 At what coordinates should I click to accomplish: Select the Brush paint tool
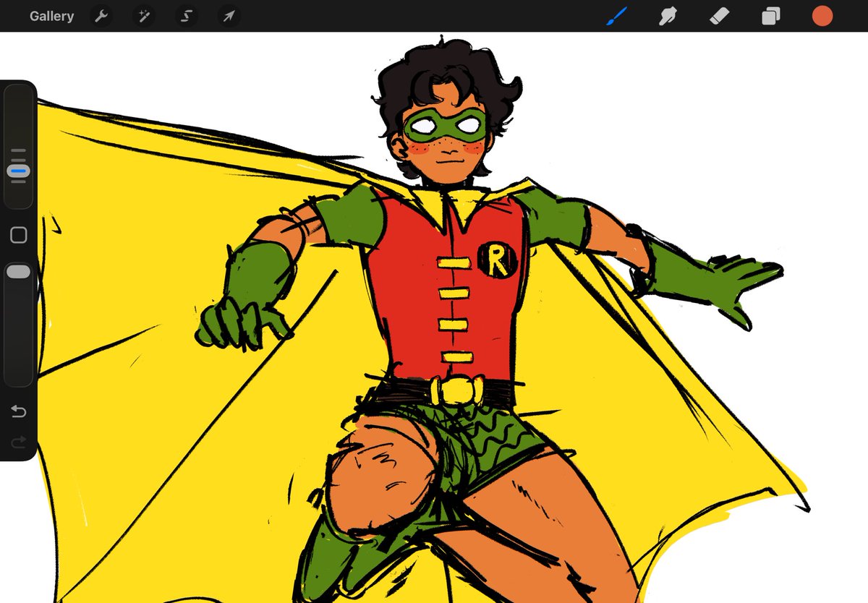616,16
